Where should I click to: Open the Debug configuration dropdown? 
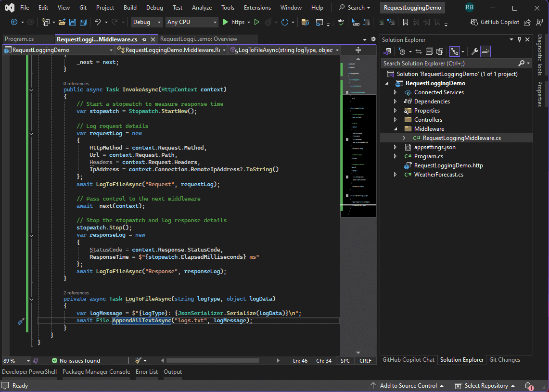point(147,22)
